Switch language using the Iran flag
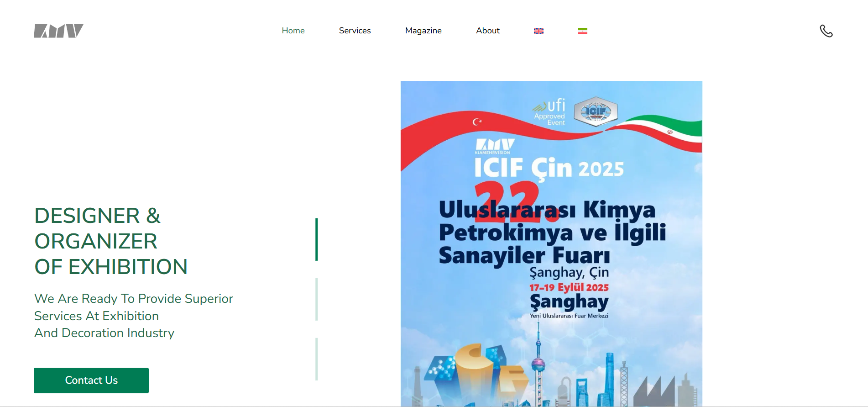 click(582, 31)
